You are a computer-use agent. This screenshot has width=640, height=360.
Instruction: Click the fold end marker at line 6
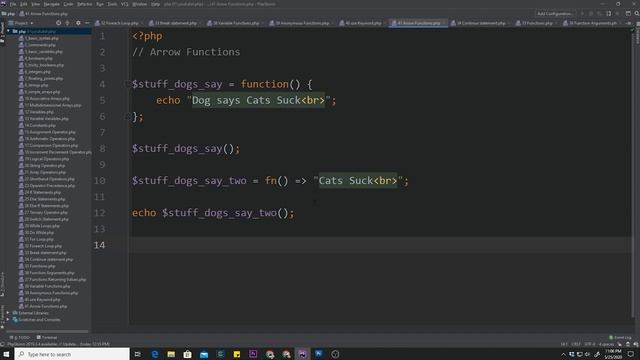(127, 116)
